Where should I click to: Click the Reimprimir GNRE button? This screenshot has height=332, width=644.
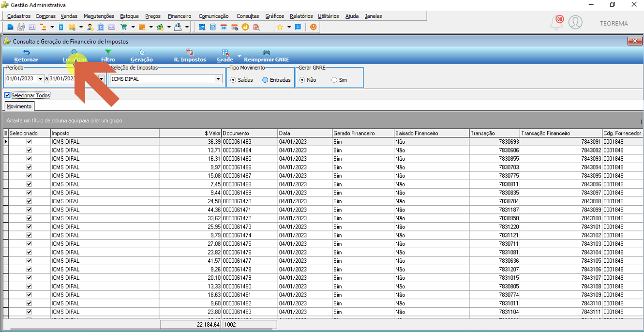coord(267,56)
